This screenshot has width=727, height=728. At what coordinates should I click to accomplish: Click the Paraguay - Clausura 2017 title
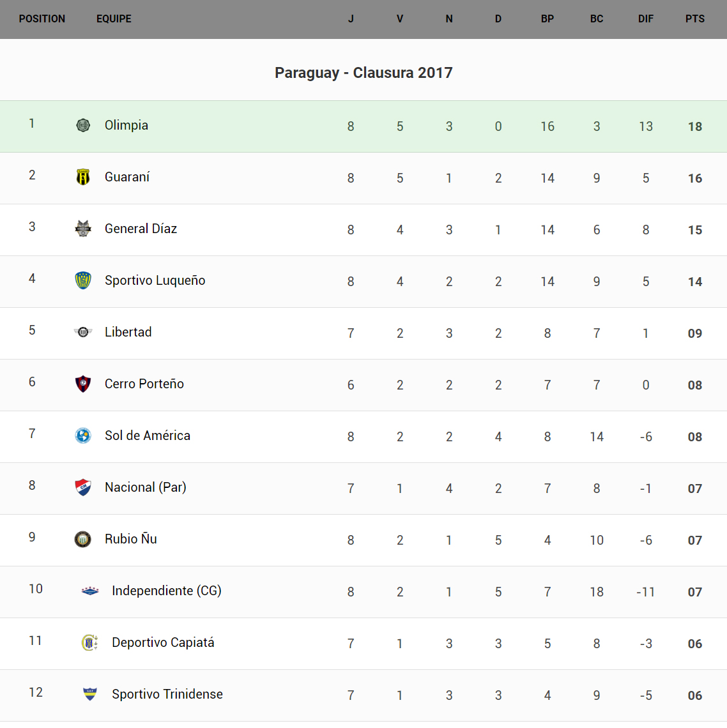[363, 73]
